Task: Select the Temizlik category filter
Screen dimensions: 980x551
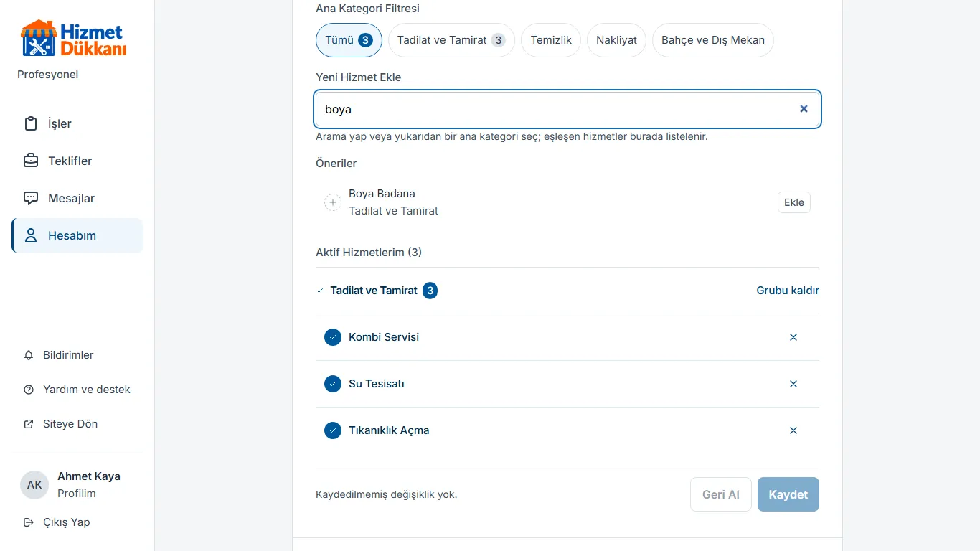Action: 551,40
